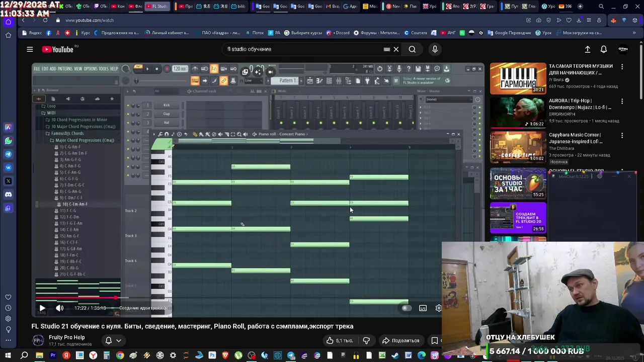Open the ГАРМОНИЯ music theory video thumbnail
Viewport: 644px width, 362px height.
pyautogui.click(x=518, y=78)
